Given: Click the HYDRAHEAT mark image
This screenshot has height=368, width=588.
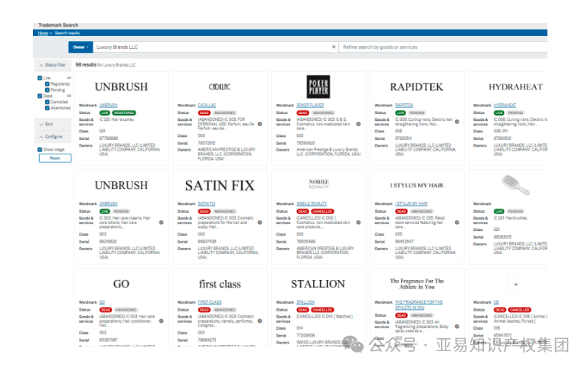Looking at the screenshot, I should 515,87.
